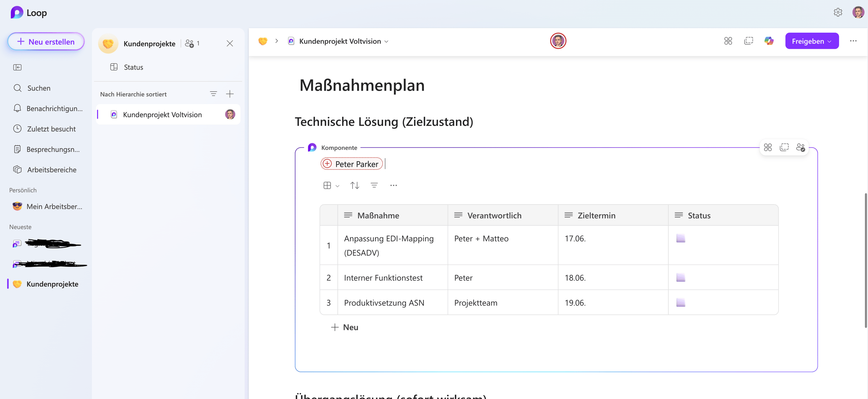
Task: Open notifications bell in sidebar
Action: click(x=17, y=108)
